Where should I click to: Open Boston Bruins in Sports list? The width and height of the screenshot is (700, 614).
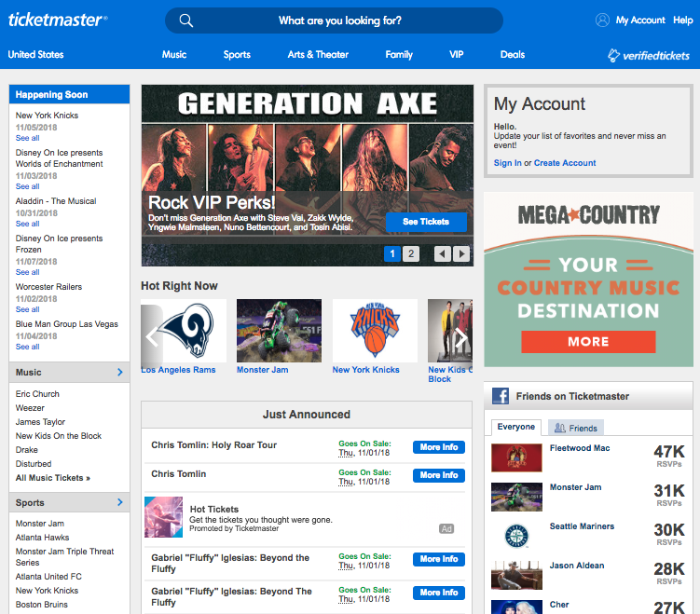pos(42,605)
